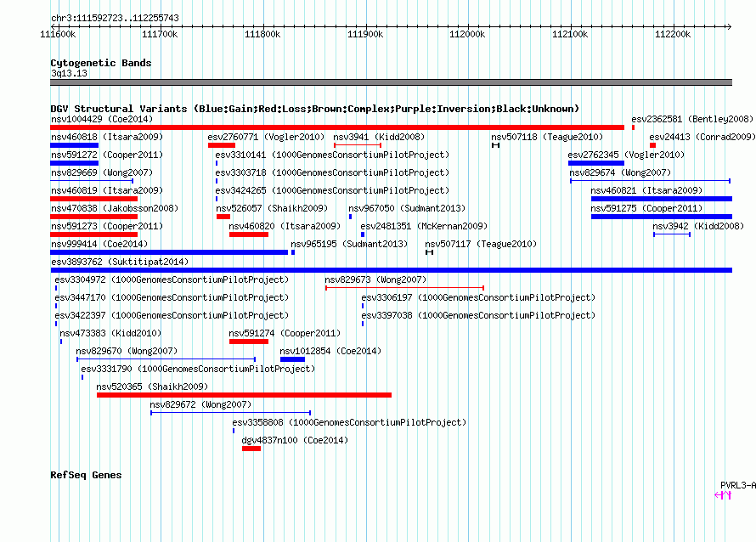Select the nsv3941 (Kidd2008) variant label
Image resolution: width=756 pixels, height=542 pixels.
pyautogui.click(x=379, y=137)
